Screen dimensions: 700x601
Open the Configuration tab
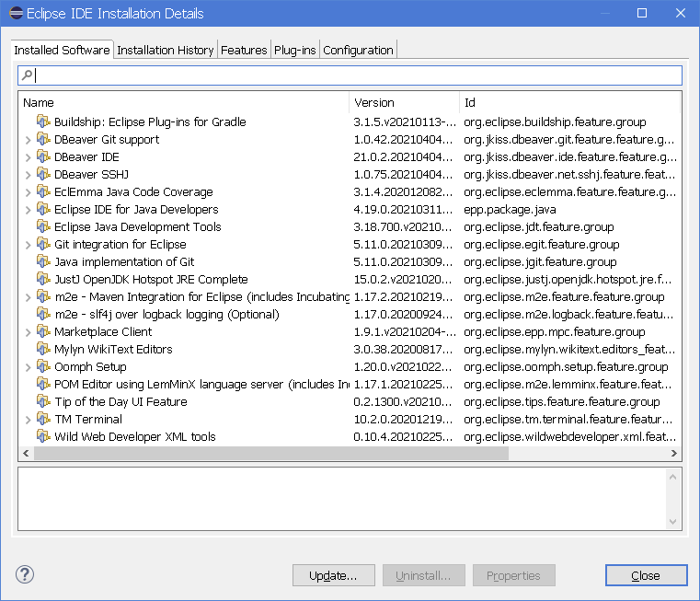point(358,50)
